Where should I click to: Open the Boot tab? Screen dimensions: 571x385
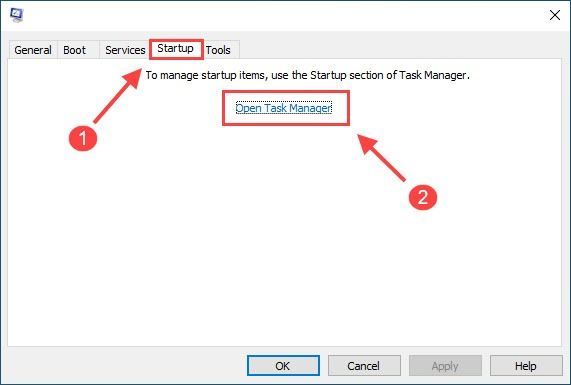(75, 50)
